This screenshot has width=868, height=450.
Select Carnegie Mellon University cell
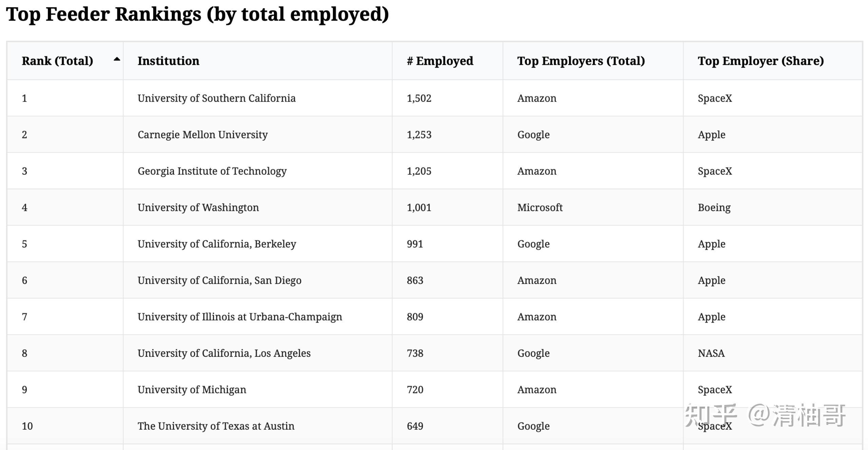202,135
